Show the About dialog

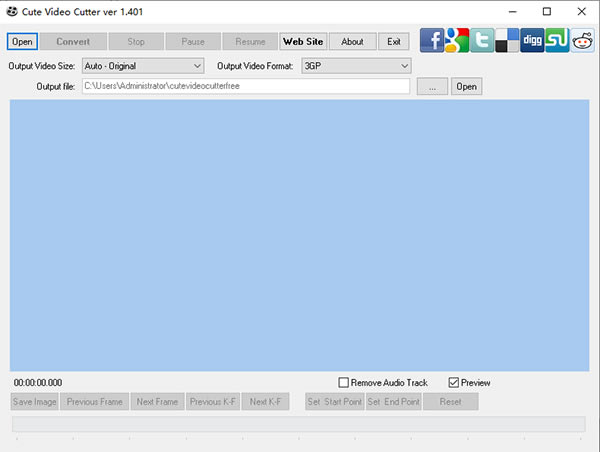[352, 41]
